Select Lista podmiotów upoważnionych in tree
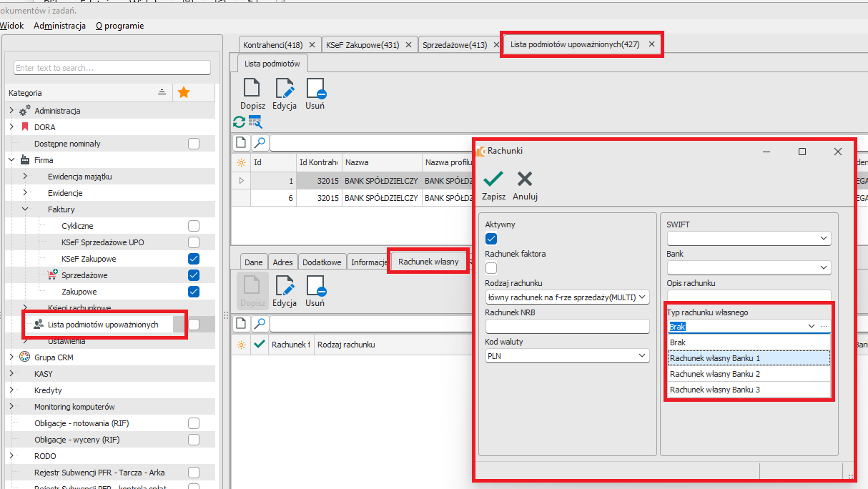The width and height of the screenshot is (868, 489). click(x=102, y=325)
